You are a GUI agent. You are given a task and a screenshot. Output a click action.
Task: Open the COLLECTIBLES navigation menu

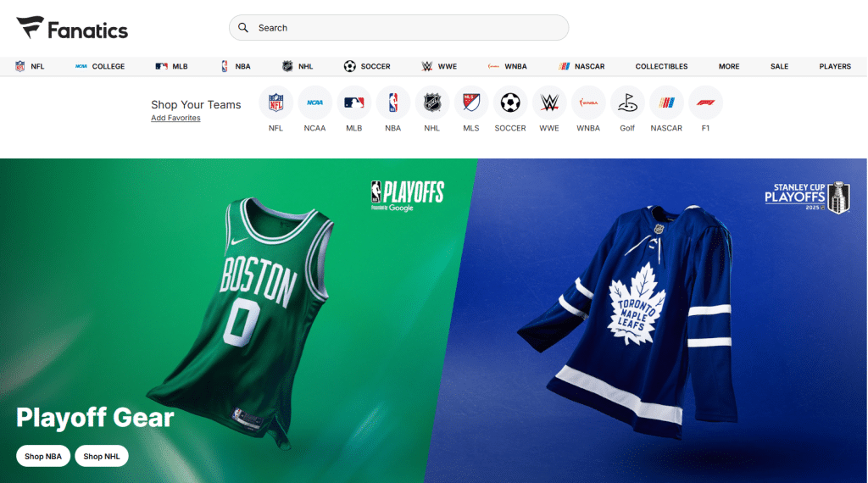click(x=661, y=66)
